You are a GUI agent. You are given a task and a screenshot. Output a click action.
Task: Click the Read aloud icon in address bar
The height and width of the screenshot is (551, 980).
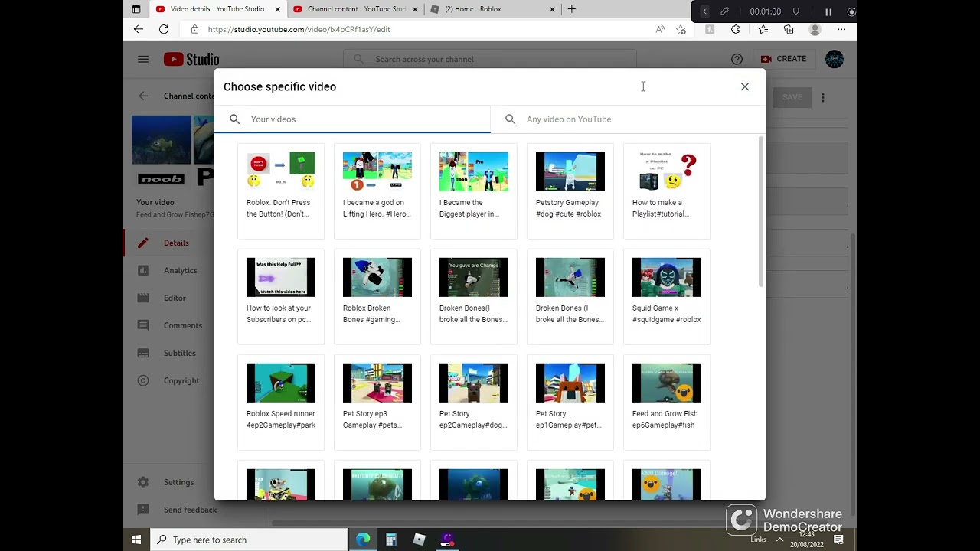[x=660, y=29]
